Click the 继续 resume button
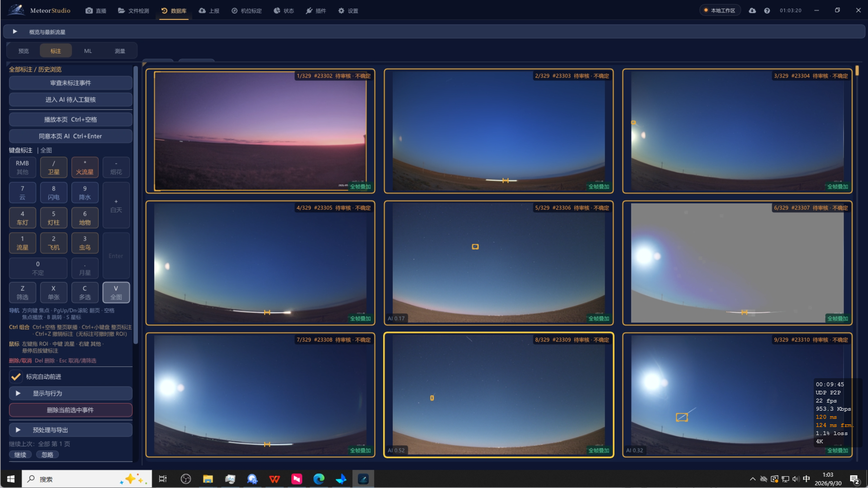This screenshot has width=868, height=488. click(x=20, y=455)
